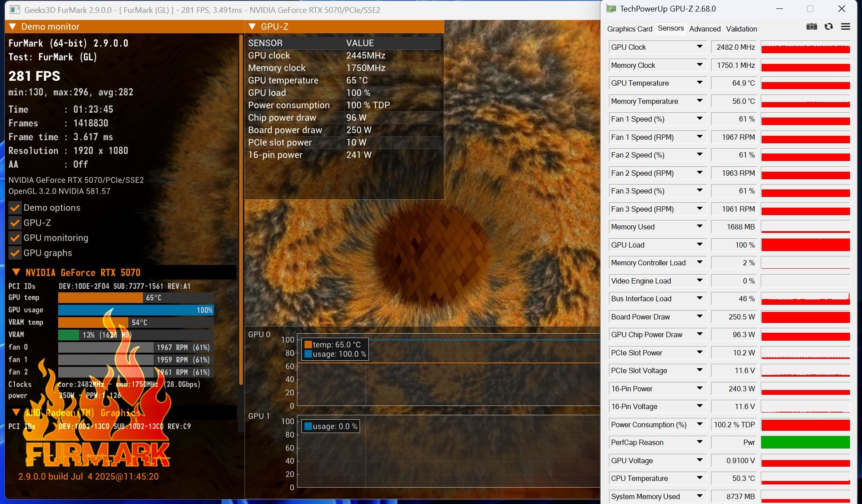Uncheck the Demo options checkbox
The width and height of the screenshot is (862, 504).
15,208
